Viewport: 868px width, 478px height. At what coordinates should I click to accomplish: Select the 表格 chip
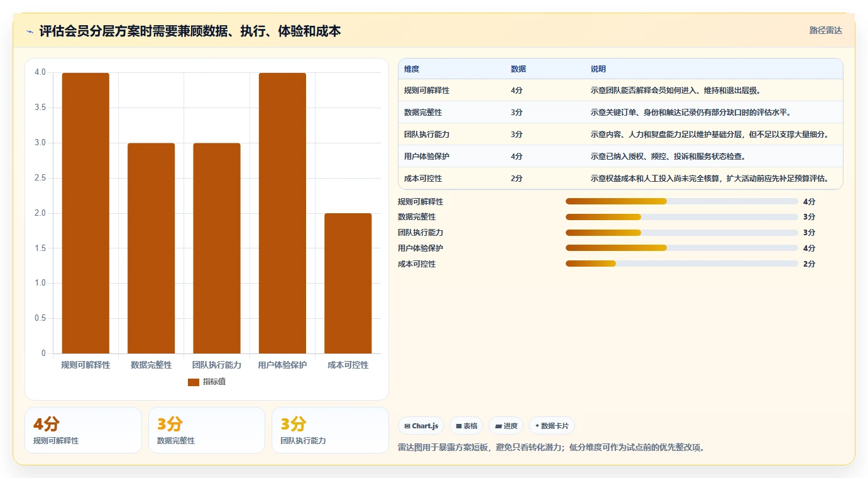[466, 426]
